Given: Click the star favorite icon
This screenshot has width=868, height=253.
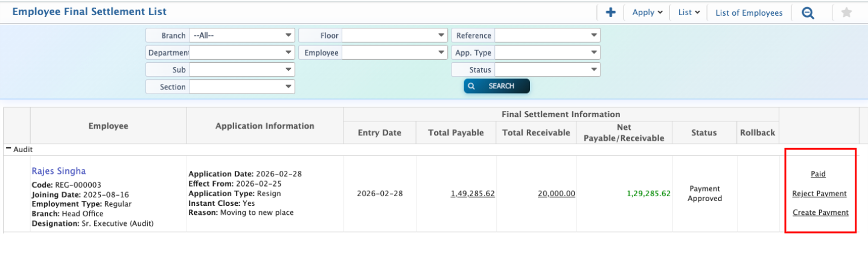Looking at the screenshot, I should [846, 13].
